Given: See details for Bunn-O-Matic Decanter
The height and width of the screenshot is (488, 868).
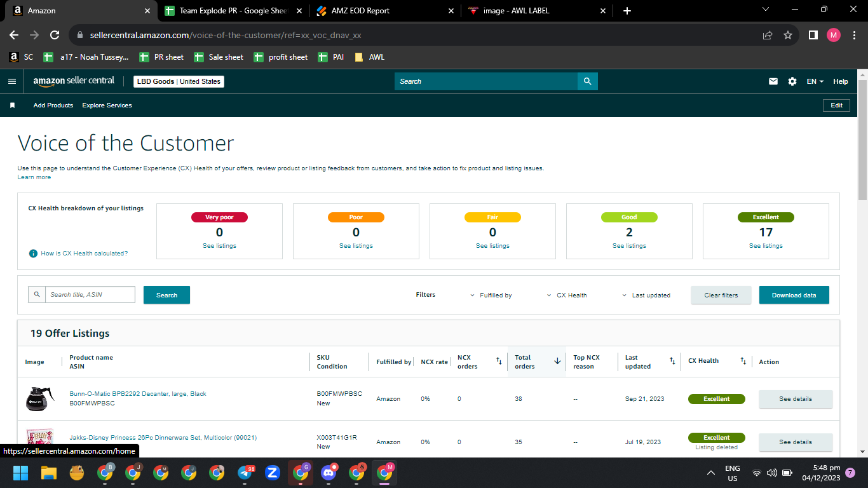Looking at the screenshot, I should [x=796, y=399].
